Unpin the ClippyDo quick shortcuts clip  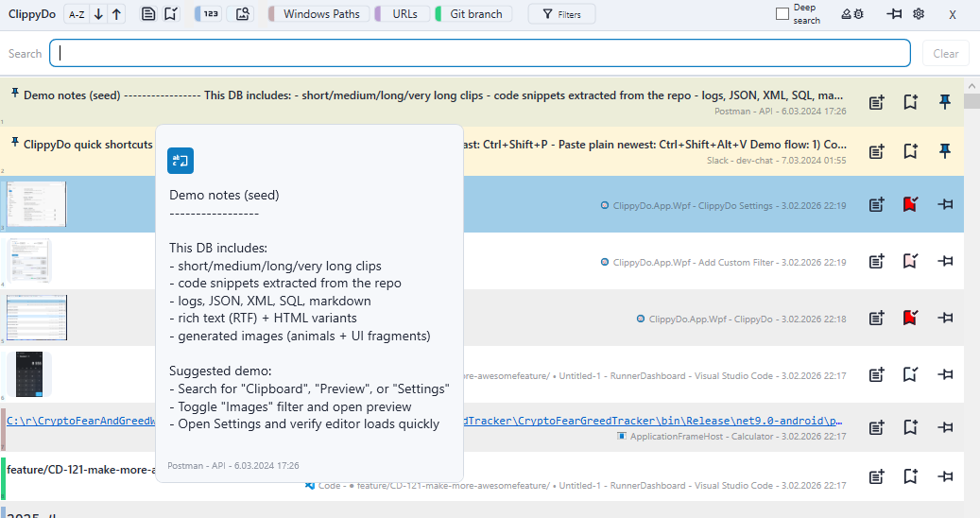(945, 150)
